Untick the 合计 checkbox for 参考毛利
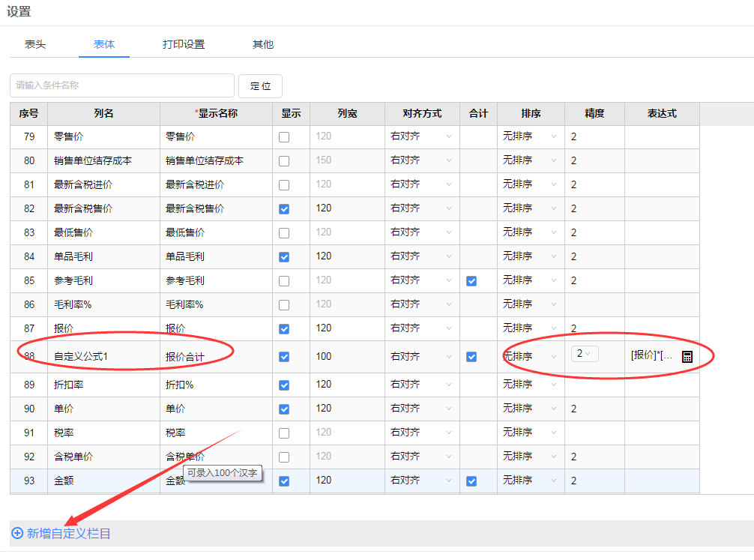This screenshot has width=754, height=560. pos(471,281)
